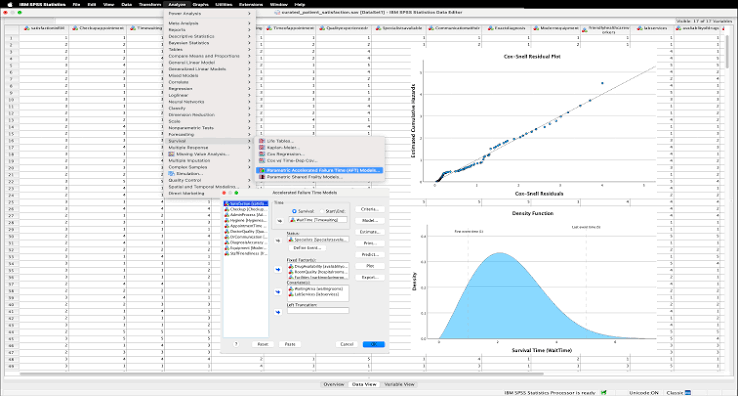Click the Communicationwithdr column variable icon
The height and width of the screenshot is (396, 738).
[x=431, y=28]
